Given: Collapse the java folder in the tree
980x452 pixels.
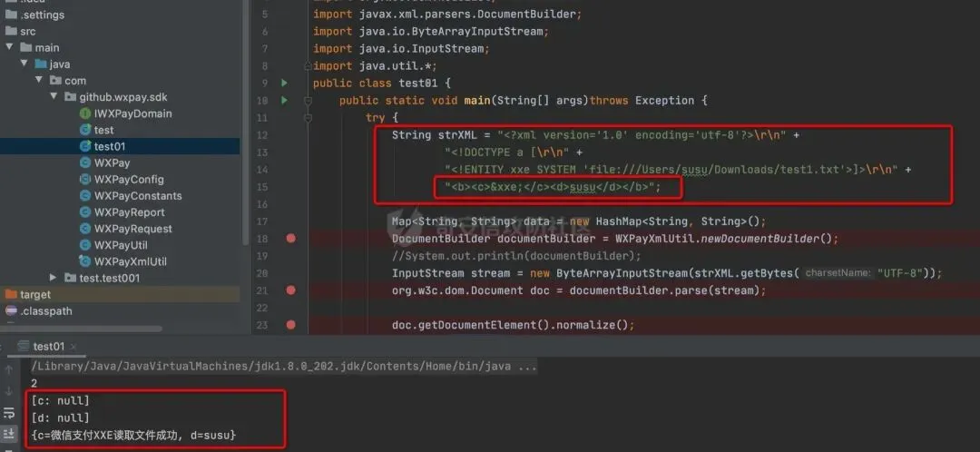Looking at the screenshot, I should coord(24,64).
